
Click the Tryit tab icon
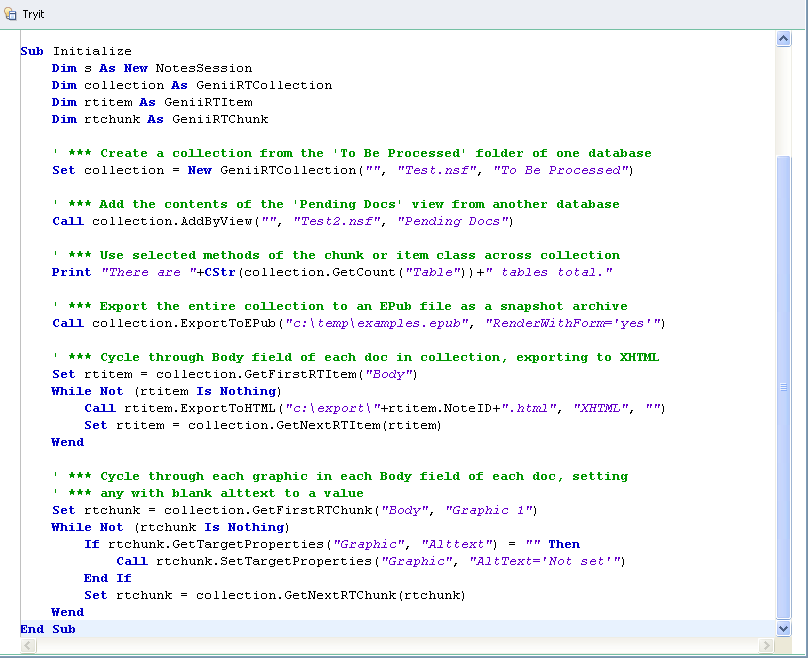click(11, 14)
